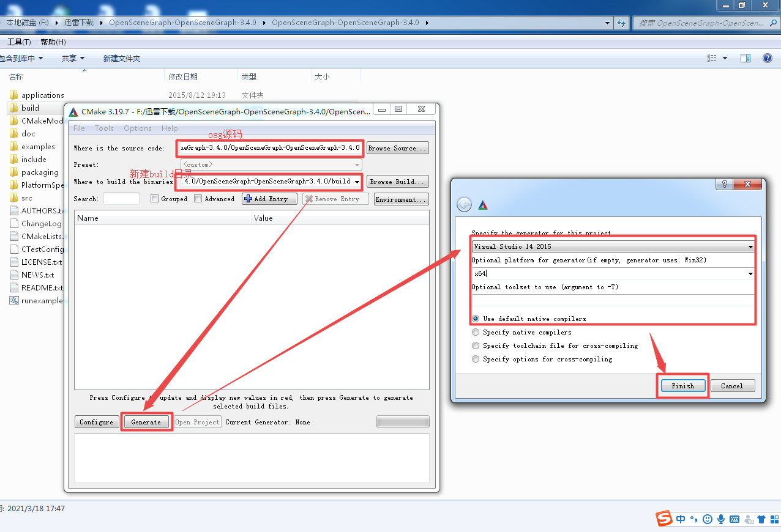Viewport: 781px width, 532px height.
Task: Focus the source code path field
Action: point(269,148)
